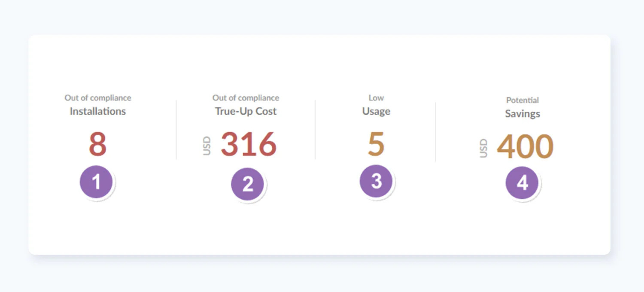Click the Out of compliance subtitle above True-Up Cost
Viewport: 644px width, 292px height.
(x=245, y=97)
